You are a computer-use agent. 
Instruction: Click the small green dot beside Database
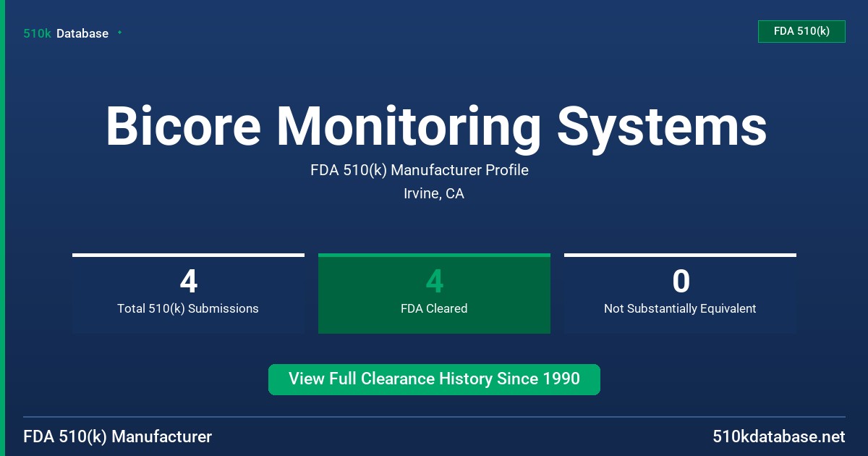(x=119, y=33)
